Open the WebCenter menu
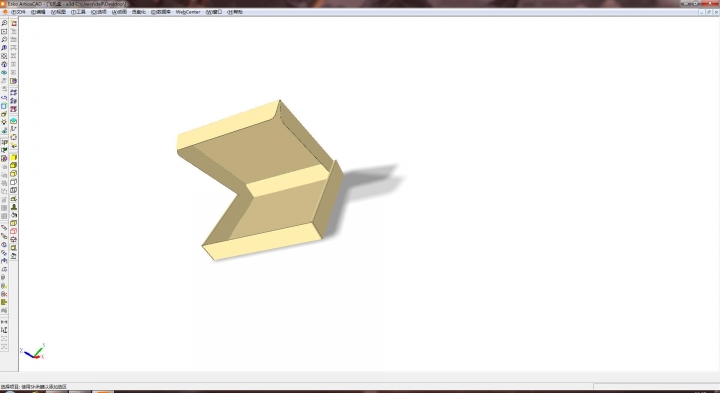Screen dimensions: 720x393 click(x=188, y=12)
